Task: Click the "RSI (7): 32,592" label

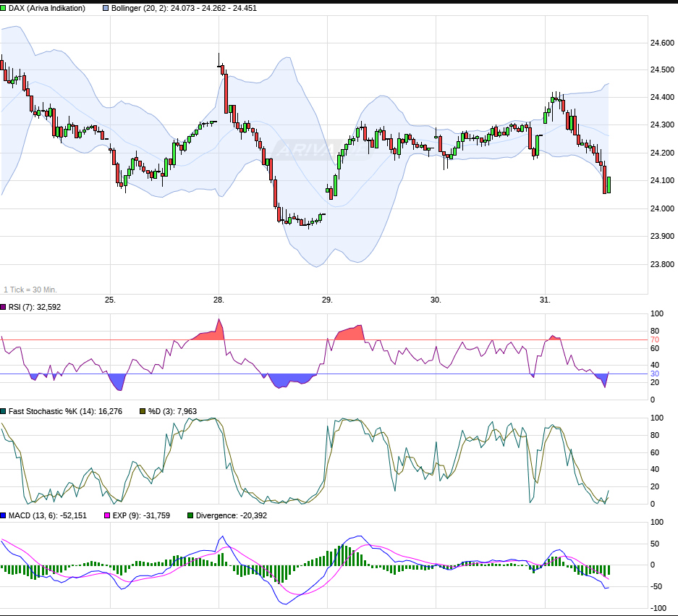Action: click(35, 307)
